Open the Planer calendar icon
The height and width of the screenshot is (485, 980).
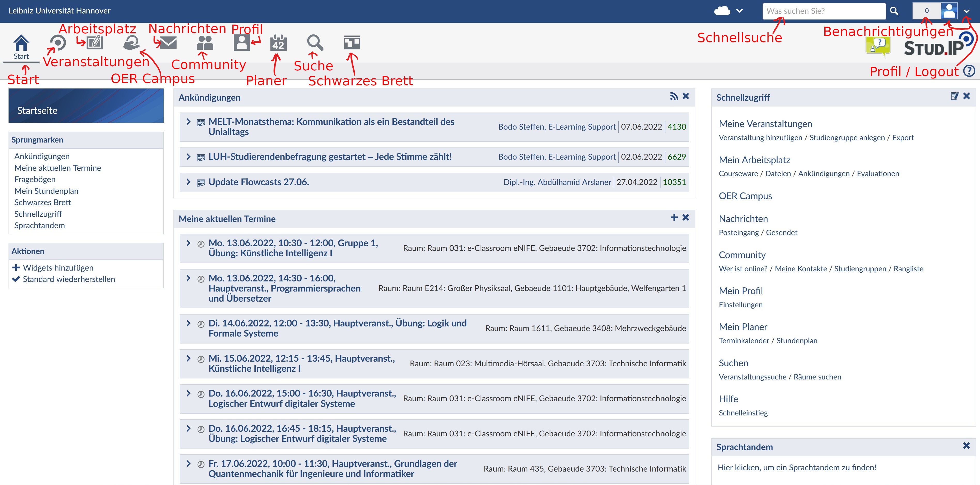pos(278,43)
